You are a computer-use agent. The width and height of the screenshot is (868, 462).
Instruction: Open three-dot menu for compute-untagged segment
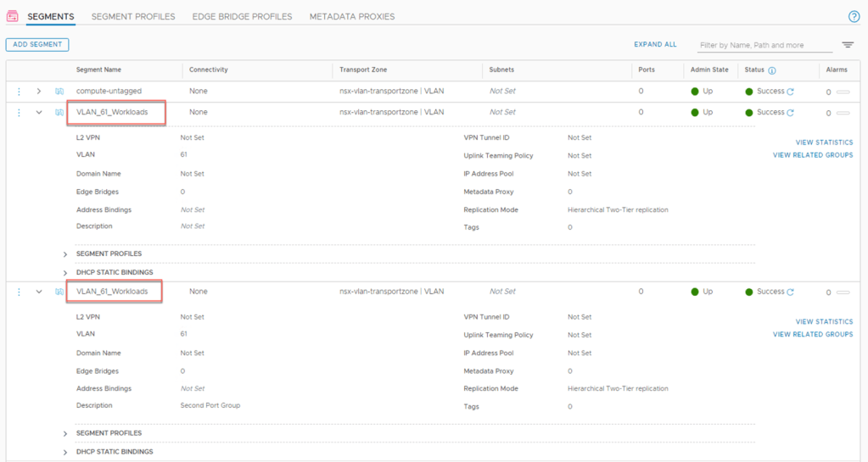[19, 92]
